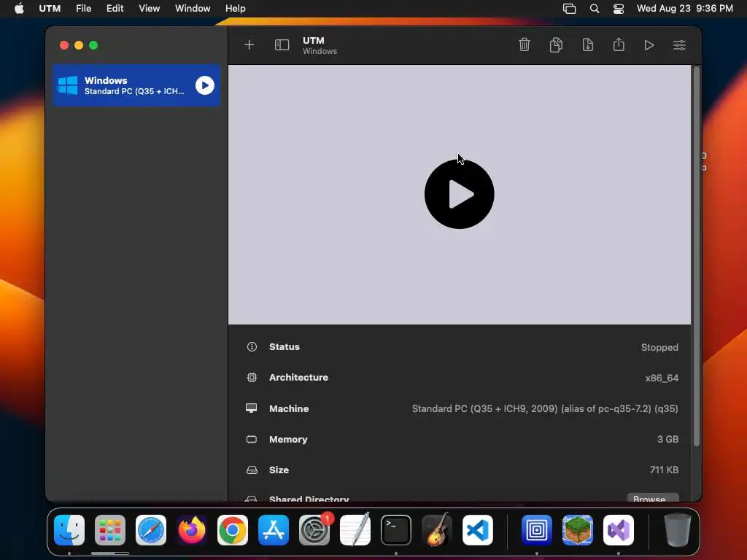Move the VM with the download-document icon

point(588,44)
